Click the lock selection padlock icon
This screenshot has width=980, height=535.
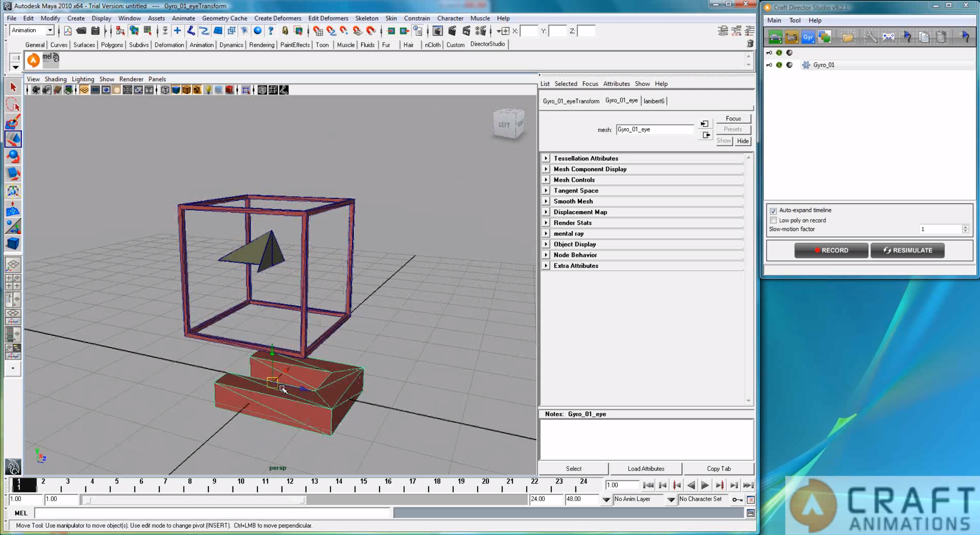coord(285,31)
